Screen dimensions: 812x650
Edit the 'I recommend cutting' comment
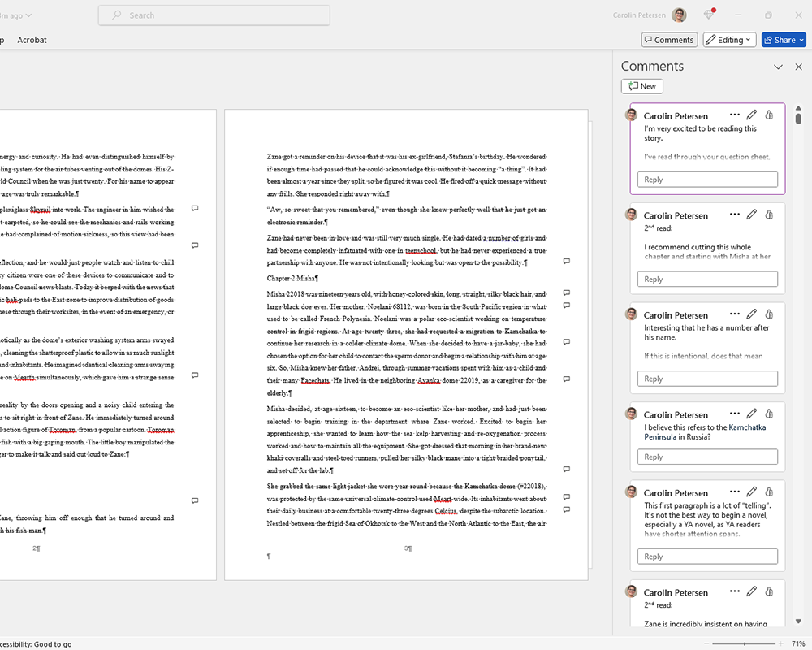click(x=751, y=214)
